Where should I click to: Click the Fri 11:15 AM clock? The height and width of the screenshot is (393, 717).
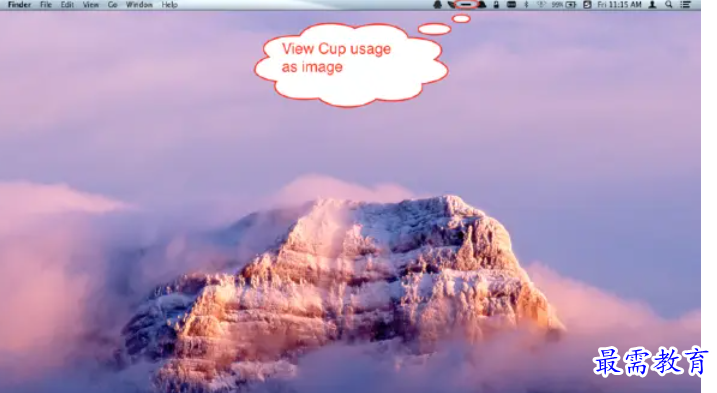pyautogui.click(x=619, y=5)
